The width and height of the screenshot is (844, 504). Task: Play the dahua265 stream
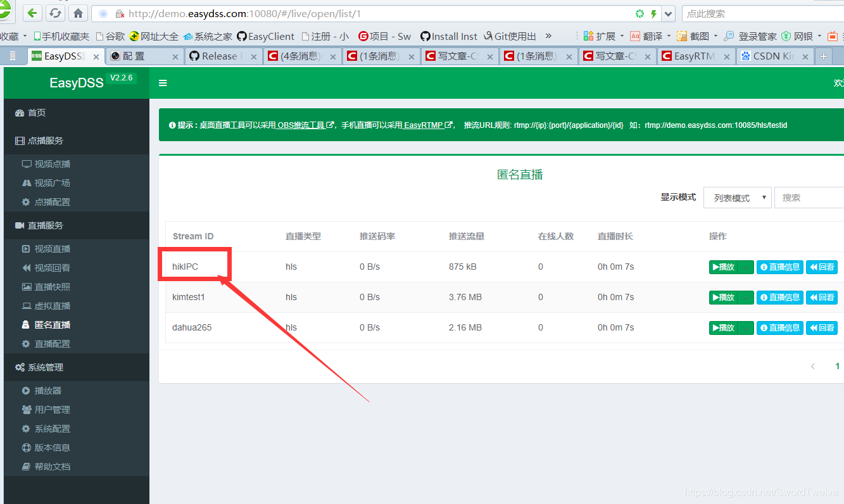pos(723,328)
